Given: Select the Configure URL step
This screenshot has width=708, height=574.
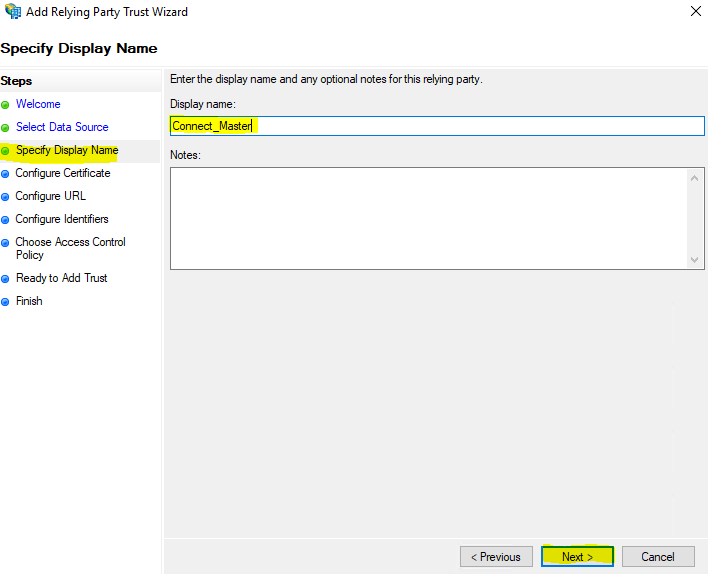Looking at the screenshot, I should click(51, 196).
